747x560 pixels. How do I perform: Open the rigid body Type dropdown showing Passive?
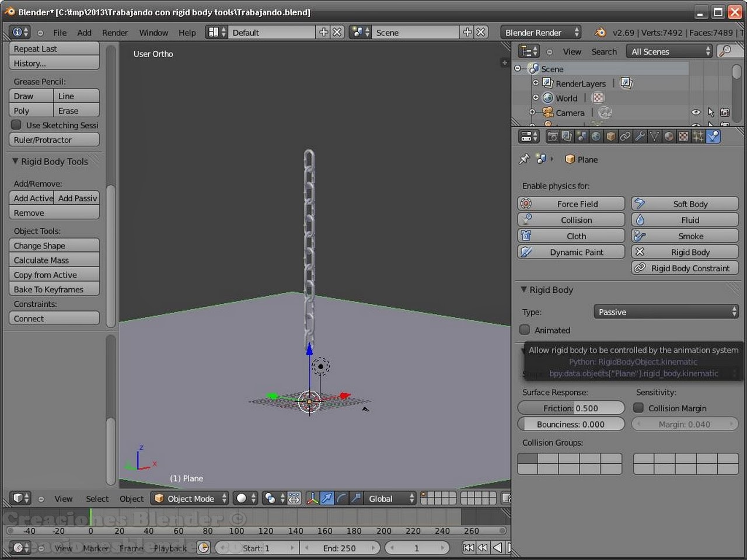point(665,311)
